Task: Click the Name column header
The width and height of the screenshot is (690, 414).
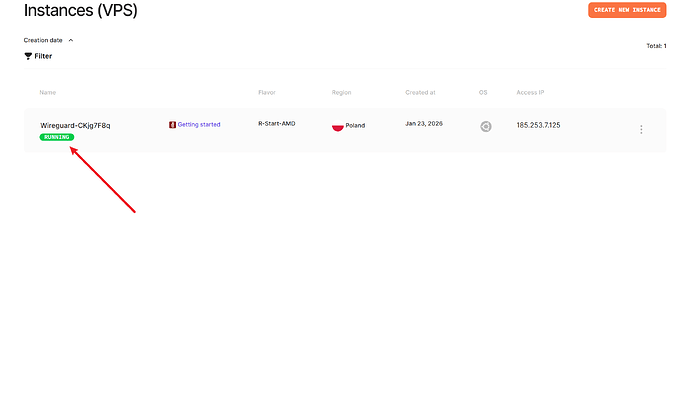Action: coord(48,92)
